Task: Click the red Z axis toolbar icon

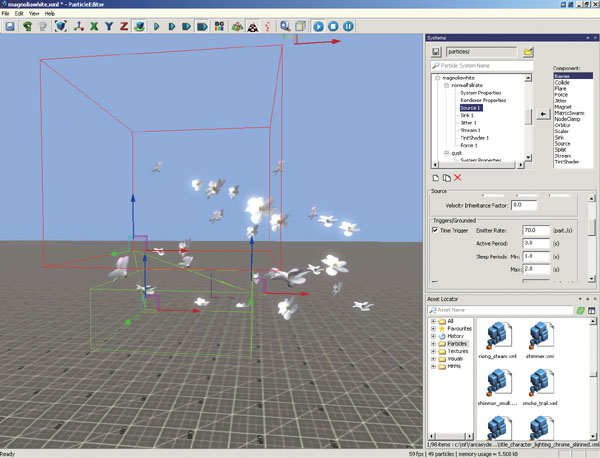Action: coord(123,26)
